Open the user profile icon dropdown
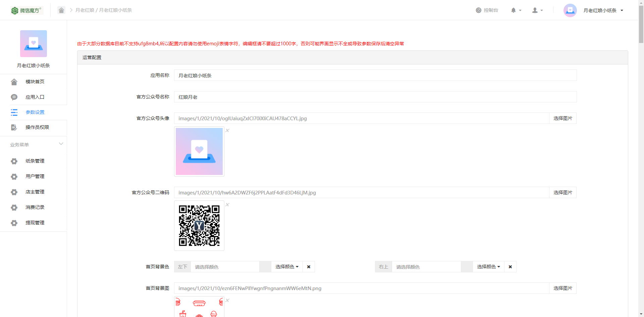The height and width of the screenshot is (317, 644). (537, 10)
